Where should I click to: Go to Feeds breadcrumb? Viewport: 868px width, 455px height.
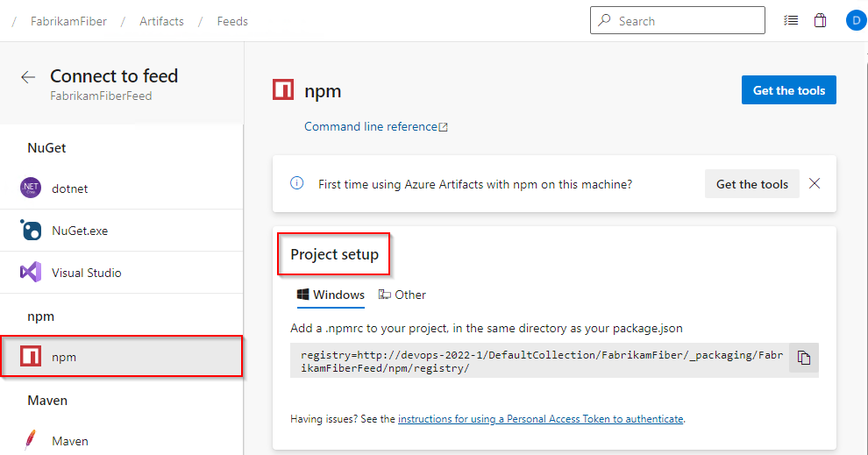tap(232, 21)
